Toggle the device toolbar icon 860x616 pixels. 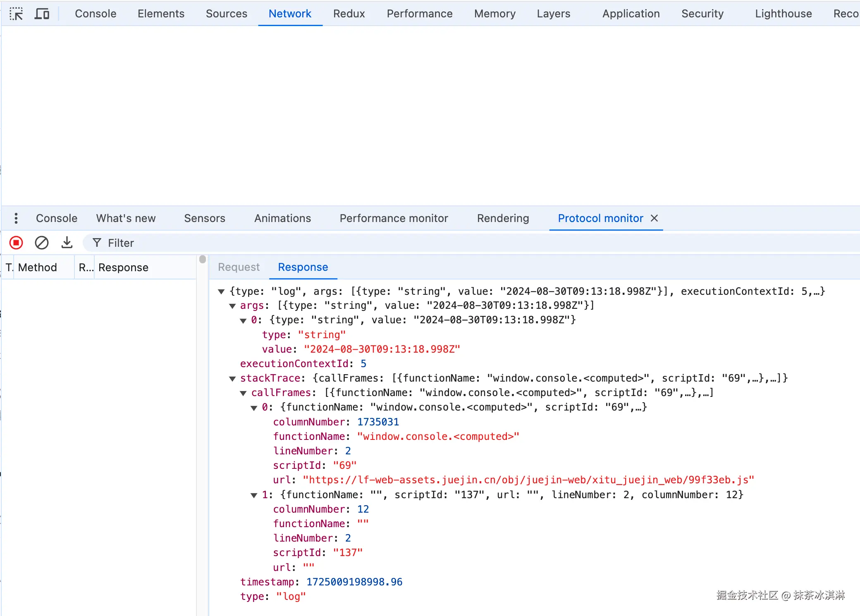42,14
